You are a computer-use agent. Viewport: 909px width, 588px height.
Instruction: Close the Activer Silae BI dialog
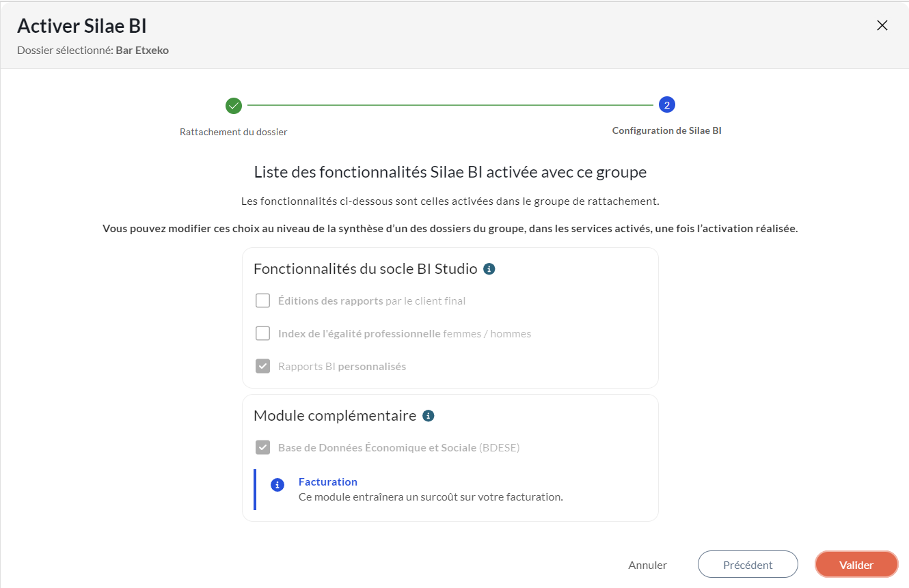point(882,26)
